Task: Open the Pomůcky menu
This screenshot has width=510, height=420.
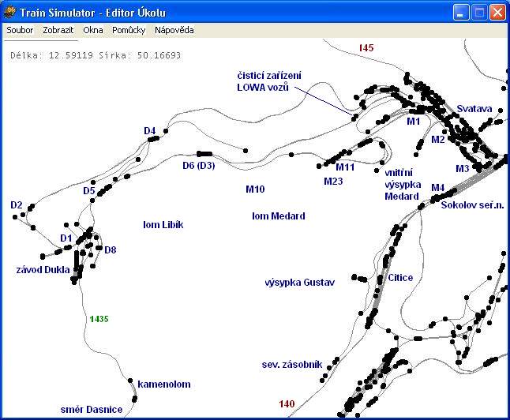Action: pyautogui.click(x=129, y=30)
